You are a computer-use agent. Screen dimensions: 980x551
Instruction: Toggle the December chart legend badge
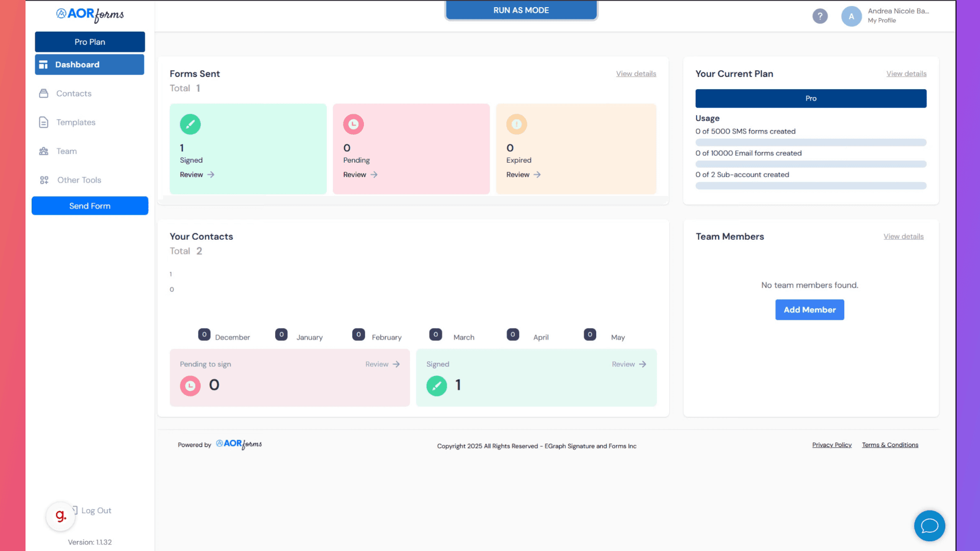pyautogui.click(x=204, y=335)
